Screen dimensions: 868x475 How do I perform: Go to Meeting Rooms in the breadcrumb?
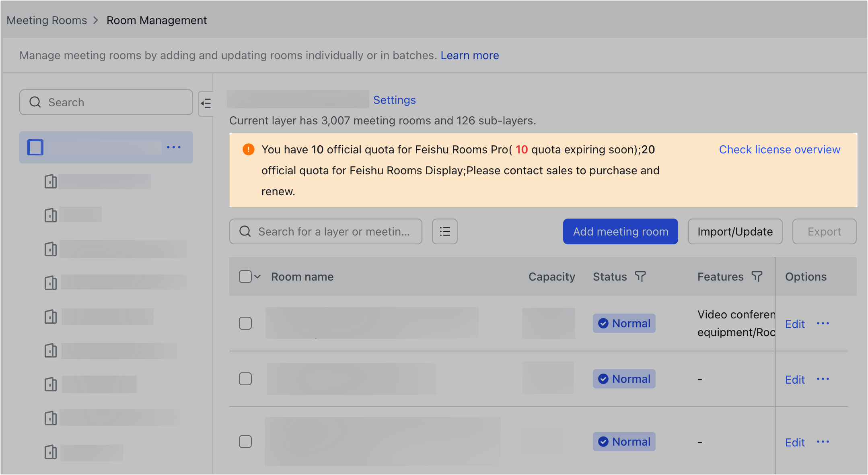point(47,20)
